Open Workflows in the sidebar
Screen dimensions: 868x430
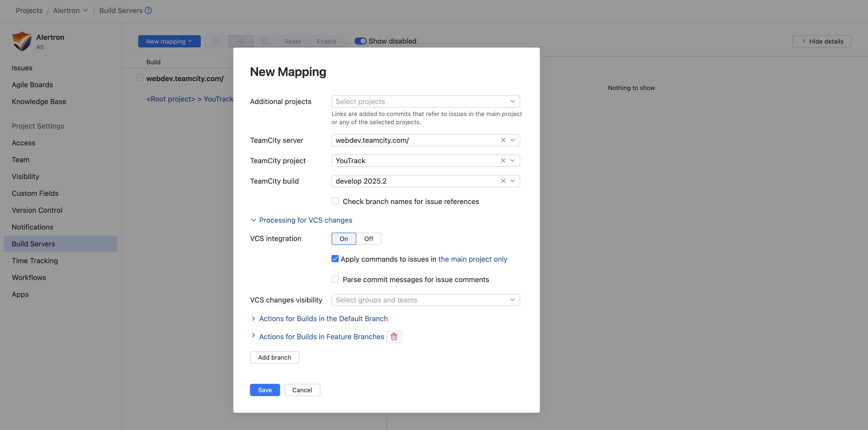tap(29, 277)
